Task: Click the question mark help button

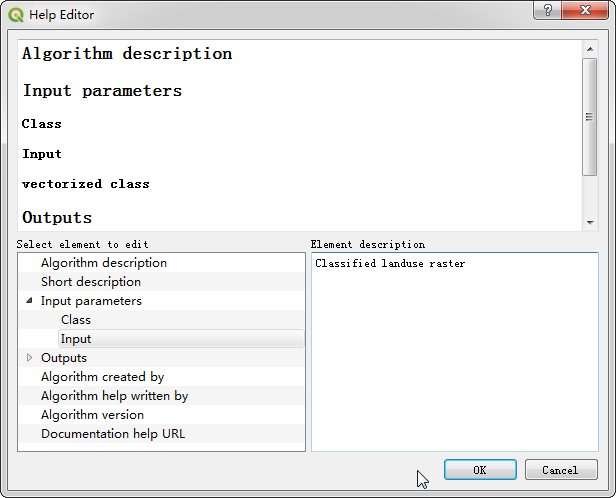Action: point(547,10)
